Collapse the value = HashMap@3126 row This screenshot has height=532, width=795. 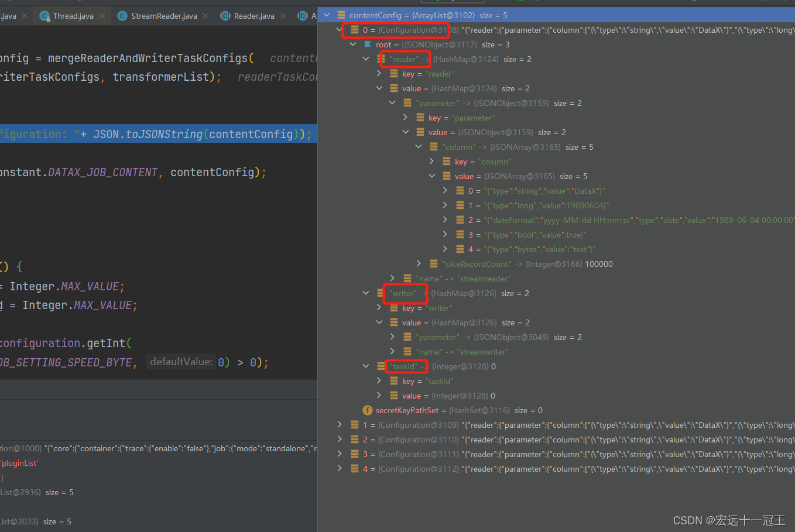coord(379,322)
